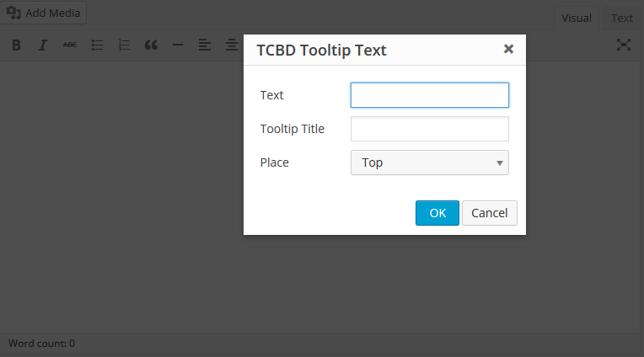
Task: Apply strikethrough using the ABC icon
Action: click(70, 45)
